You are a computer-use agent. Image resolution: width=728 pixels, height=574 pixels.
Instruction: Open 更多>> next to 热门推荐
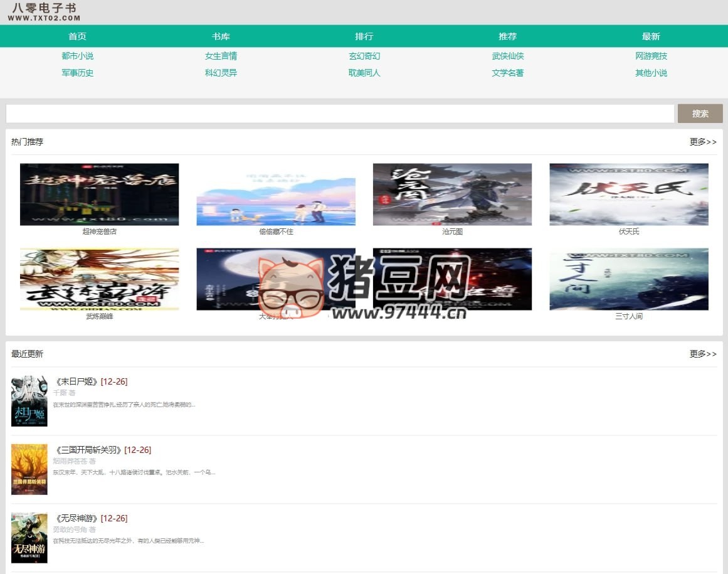(x=703, y=142)
